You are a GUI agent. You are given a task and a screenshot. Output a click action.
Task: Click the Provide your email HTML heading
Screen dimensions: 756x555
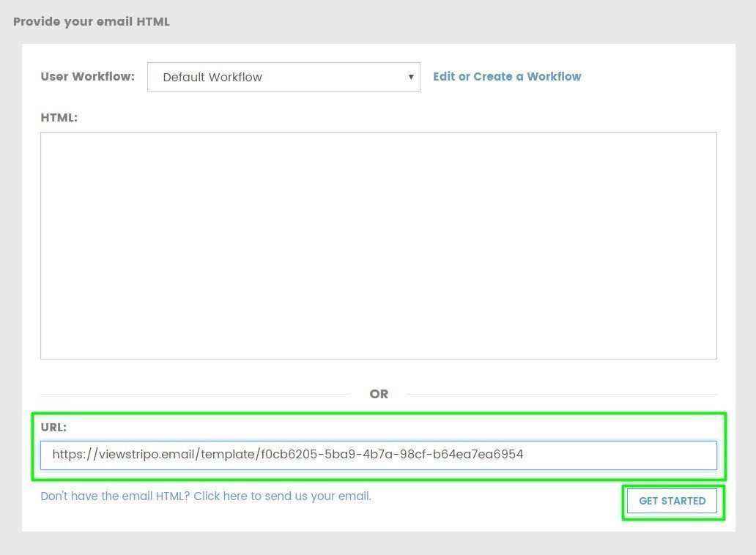92,21
